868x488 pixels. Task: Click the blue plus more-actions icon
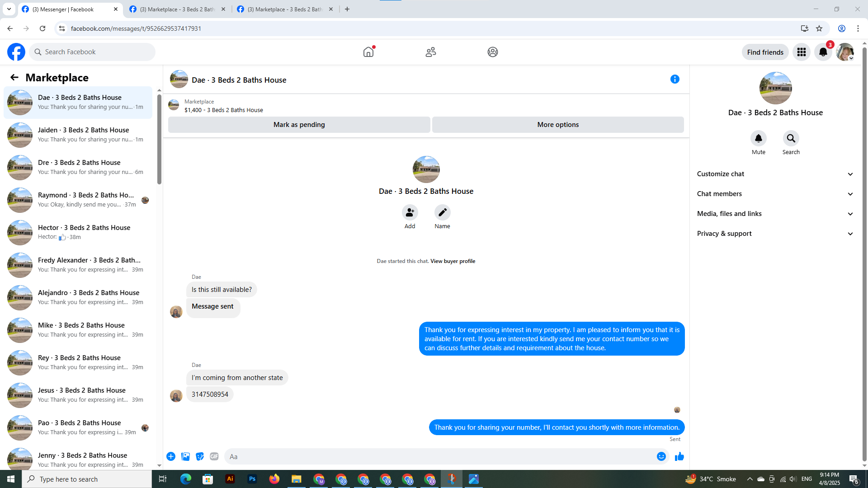click(x=171, y=457)
